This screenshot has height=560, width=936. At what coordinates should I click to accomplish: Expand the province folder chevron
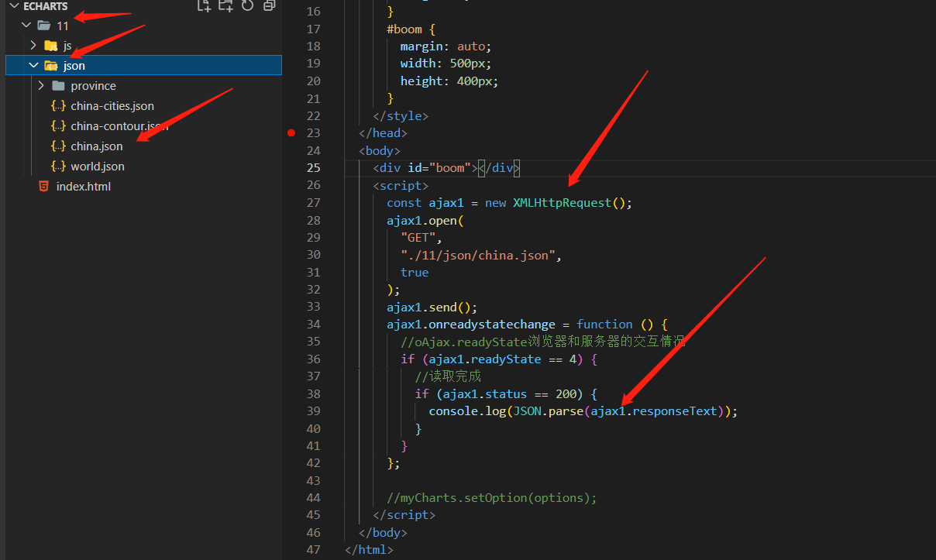pyautogui.click(x=40, y=86)
